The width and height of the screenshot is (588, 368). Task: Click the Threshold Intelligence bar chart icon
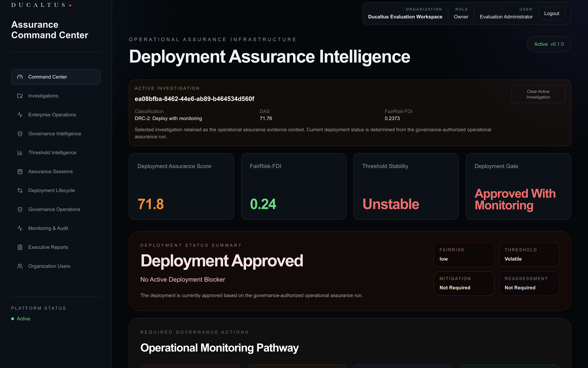click(20, 153)
